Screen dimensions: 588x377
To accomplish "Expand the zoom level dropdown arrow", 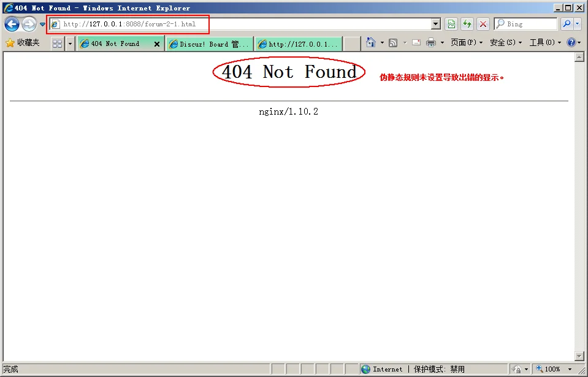I will pyautogui.click(x=570, y=370).
